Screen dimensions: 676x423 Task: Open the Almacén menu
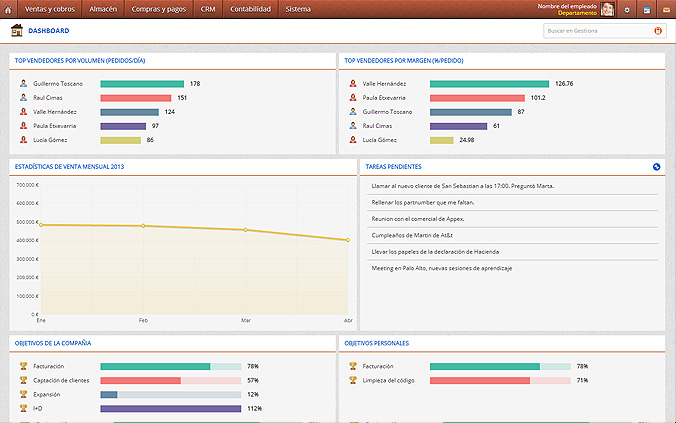pyautogui.click(x=102, y=9)
